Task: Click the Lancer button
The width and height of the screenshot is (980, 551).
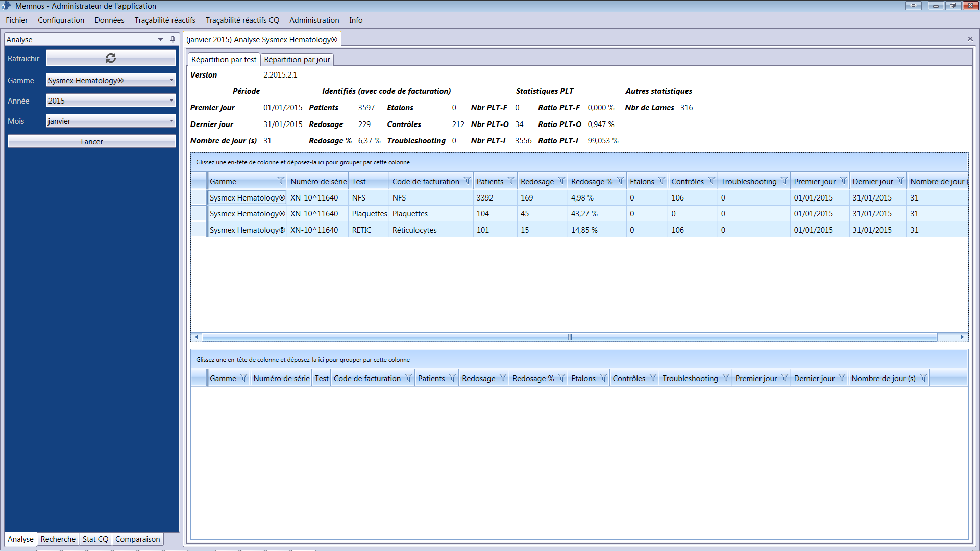Action: pyautogui.click(x=92, y=141)
